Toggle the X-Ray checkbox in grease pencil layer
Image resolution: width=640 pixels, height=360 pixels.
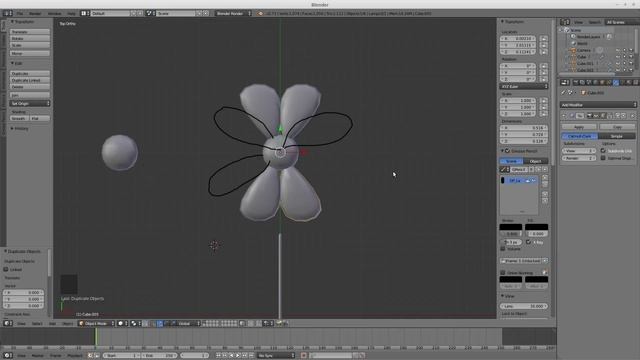529,242
